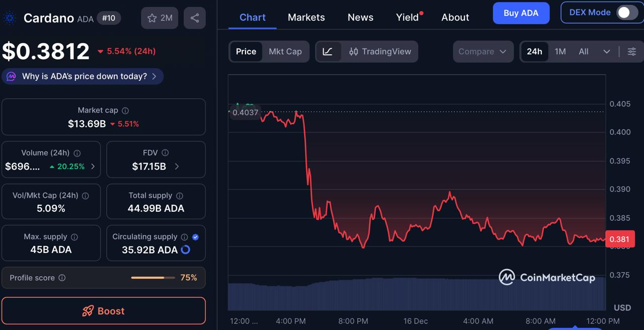Screen dimensions: 644x330
Task: Click the info icon beside Market cap
Action: pos(124,110)
